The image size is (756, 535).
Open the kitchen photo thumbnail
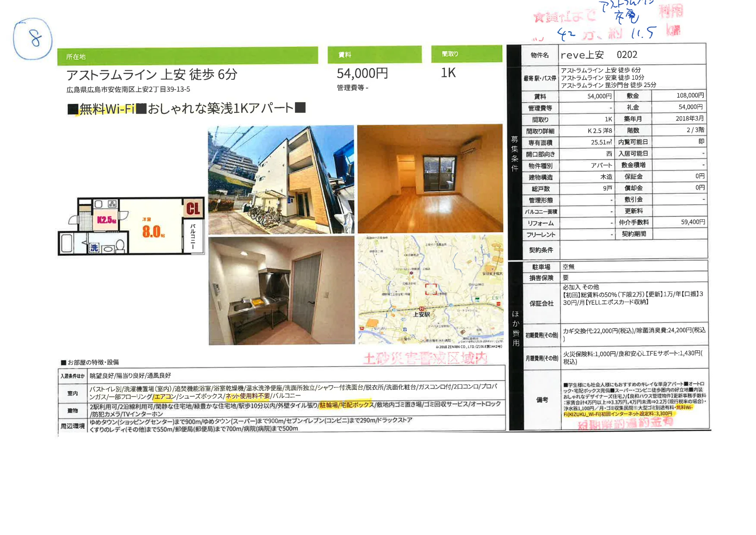(282, 291)
